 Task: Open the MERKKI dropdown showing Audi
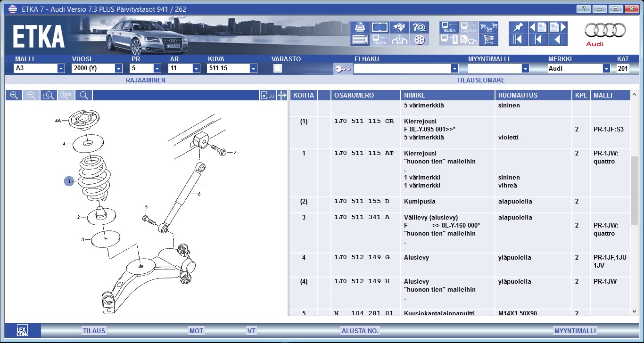point(606,69)
